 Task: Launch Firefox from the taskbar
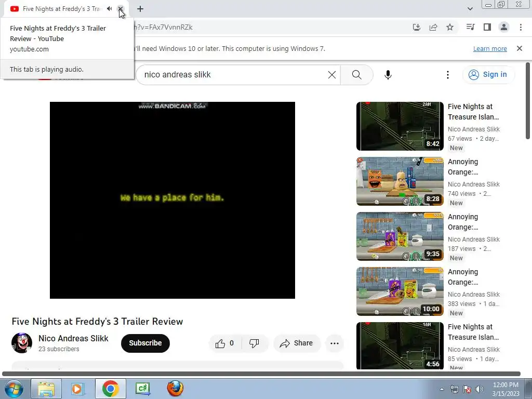[x=176, y=389]
